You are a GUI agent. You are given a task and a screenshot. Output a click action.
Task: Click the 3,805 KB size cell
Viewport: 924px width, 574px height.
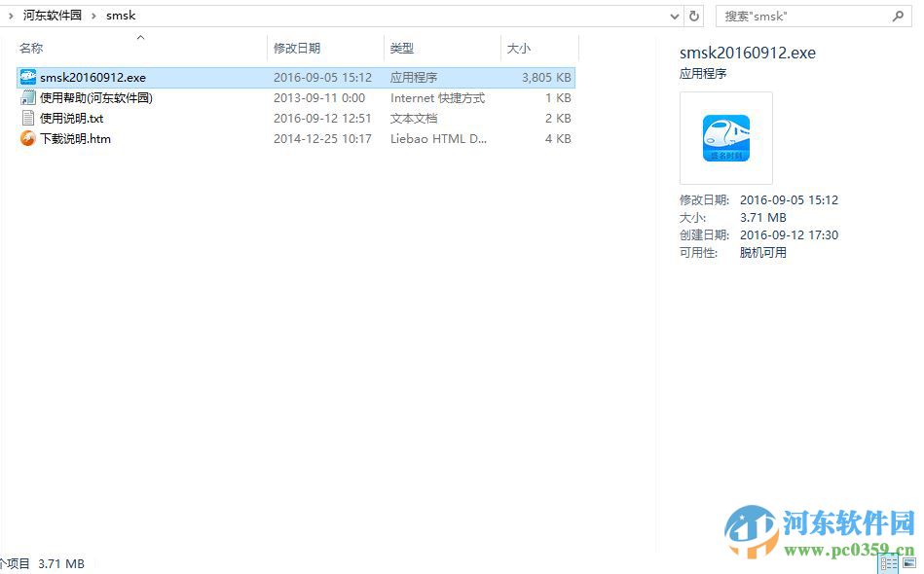546,77
